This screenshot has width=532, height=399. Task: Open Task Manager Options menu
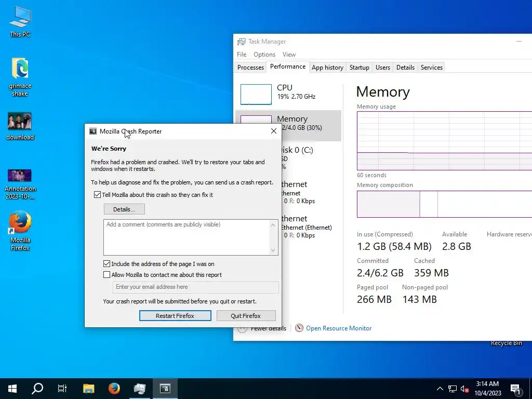[264, 54]
